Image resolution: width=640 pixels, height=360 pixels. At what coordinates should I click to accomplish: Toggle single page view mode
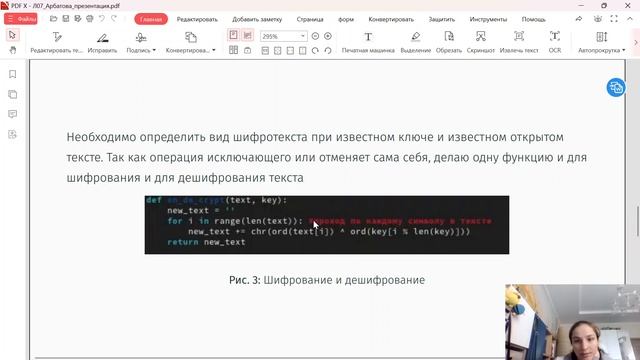click(x=233, y=36)
